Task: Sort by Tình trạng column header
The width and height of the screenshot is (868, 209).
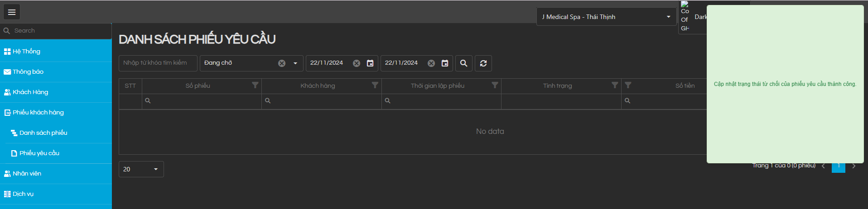Action: coord(558,85)
